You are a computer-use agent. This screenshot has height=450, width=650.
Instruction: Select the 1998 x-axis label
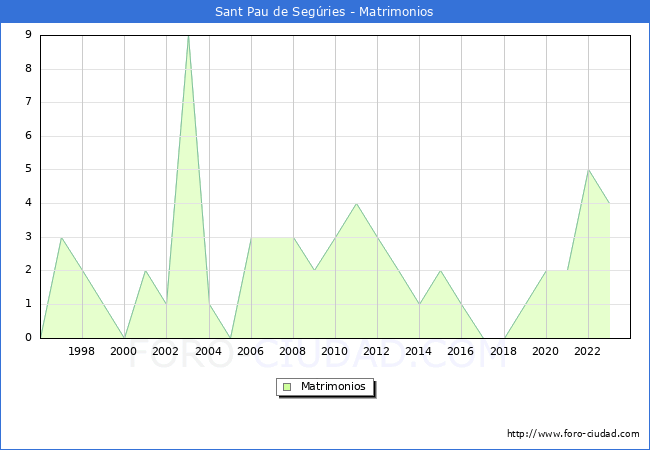click(82, 351)
